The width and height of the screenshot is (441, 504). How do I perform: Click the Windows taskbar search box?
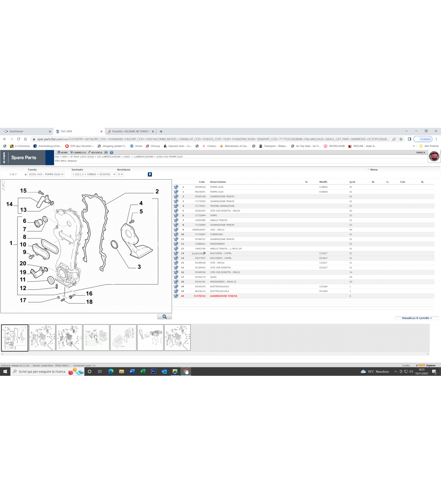41,372
